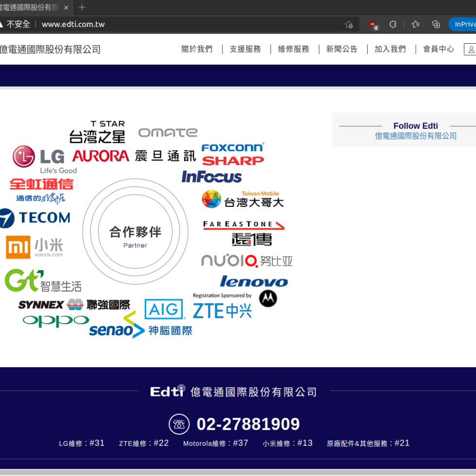Open the 支援服務 menu item
The width and height of the screenshot is (476, 476).
(245, 49)
